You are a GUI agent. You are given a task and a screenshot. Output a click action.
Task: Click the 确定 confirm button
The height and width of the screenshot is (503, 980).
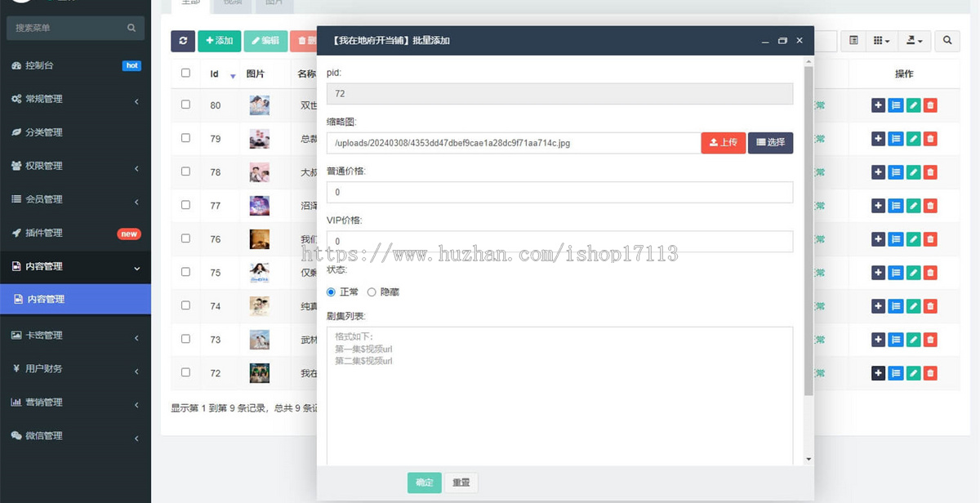425,483
